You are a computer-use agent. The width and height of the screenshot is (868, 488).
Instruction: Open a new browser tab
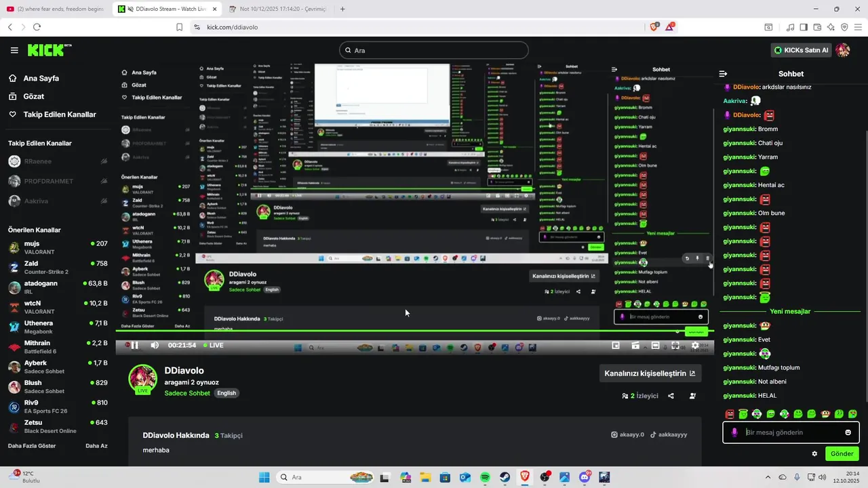pyautogui.click(x=342, y=9)
